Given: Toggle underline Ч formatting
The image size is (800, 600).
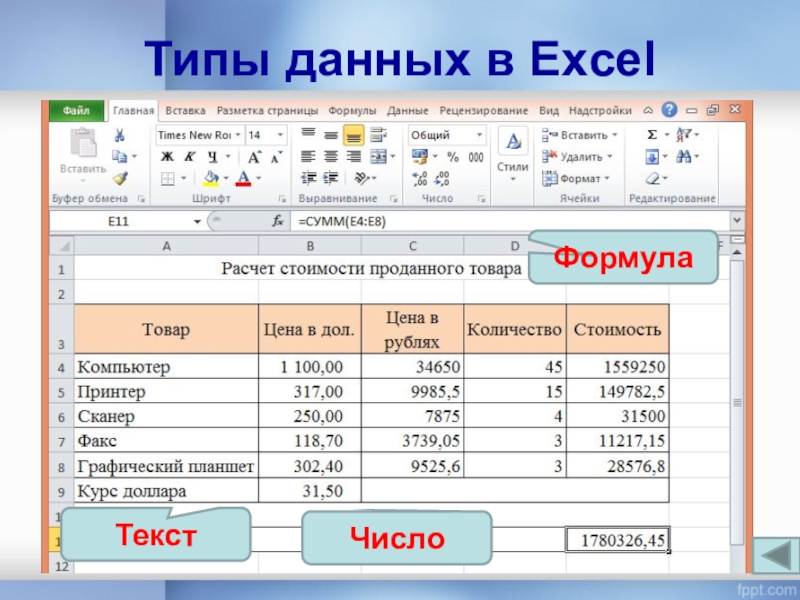Looking at the screenshot, I should tap(213, 157).
